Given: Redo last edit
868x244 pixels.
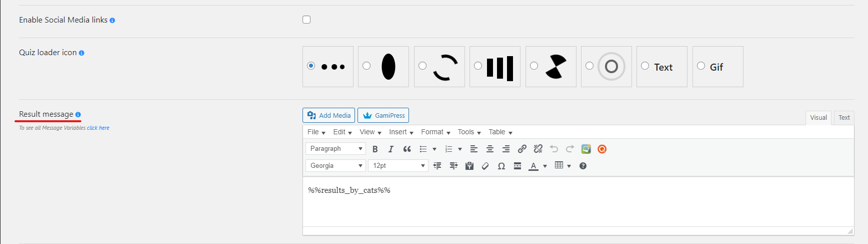Looking at the screenshot, I should pos(570,149).
